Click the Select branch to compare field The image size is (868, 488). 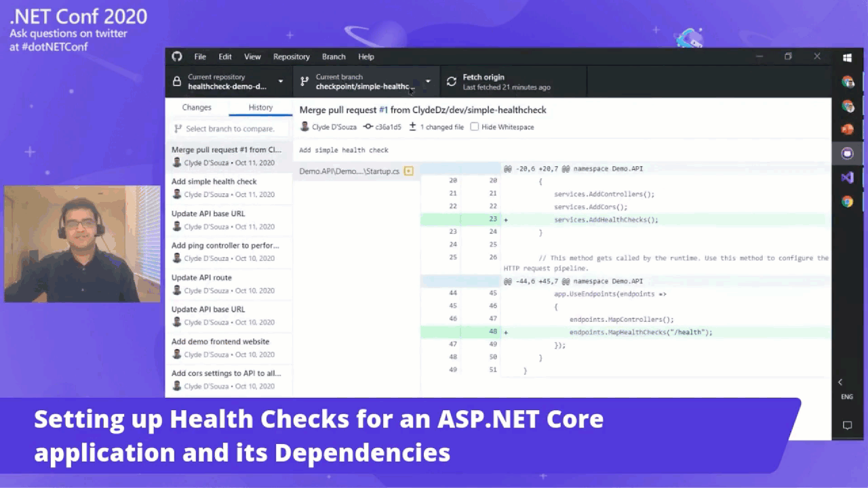coord(229,129)
